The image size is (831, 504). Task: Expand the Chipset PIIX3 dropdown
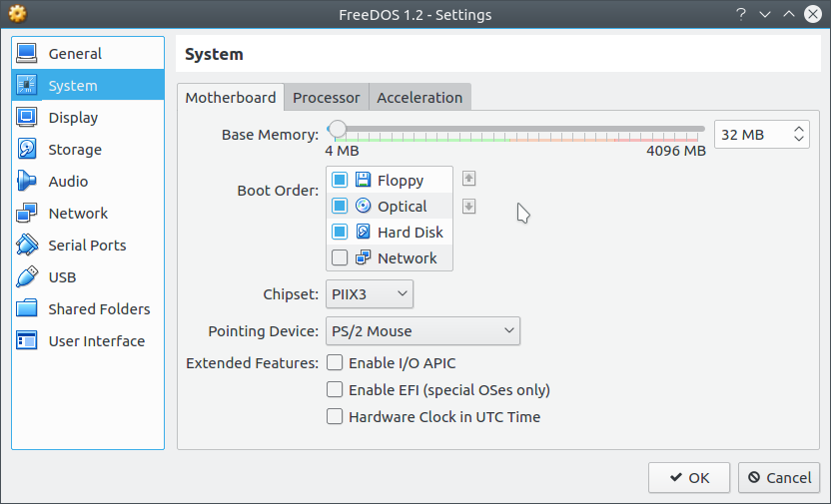(x=370, y=294)
